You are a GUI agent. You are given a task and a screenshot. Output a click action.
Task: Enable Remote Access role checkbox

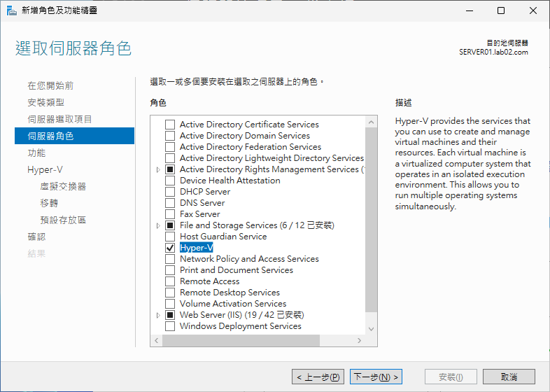pyautogui.click(x=170, y=281)
